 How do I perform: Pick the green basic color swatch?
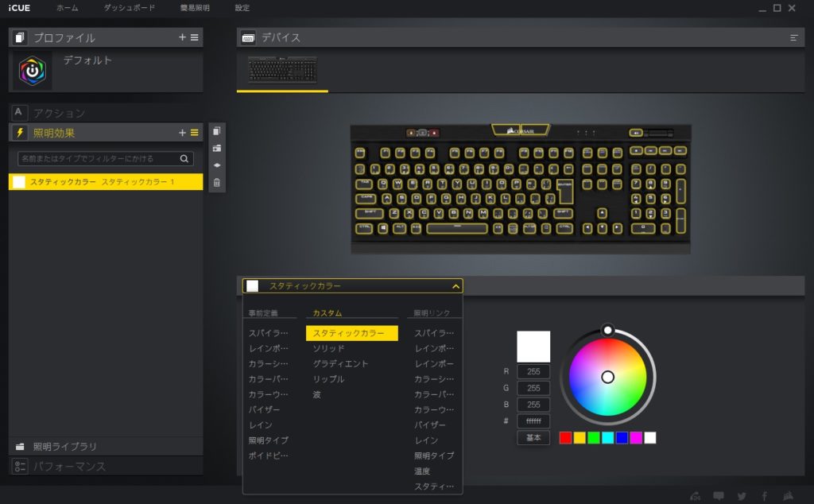point(593,437)
